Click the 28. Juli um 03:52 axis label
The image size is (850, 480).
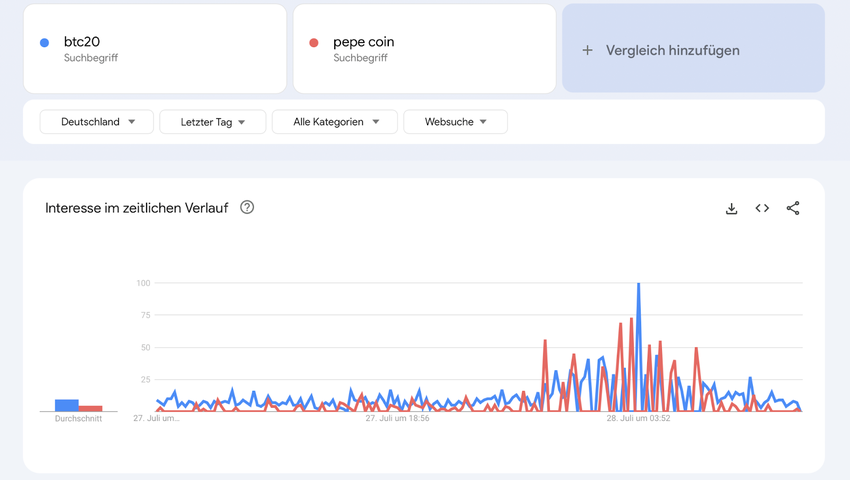(x=638, y=419)
